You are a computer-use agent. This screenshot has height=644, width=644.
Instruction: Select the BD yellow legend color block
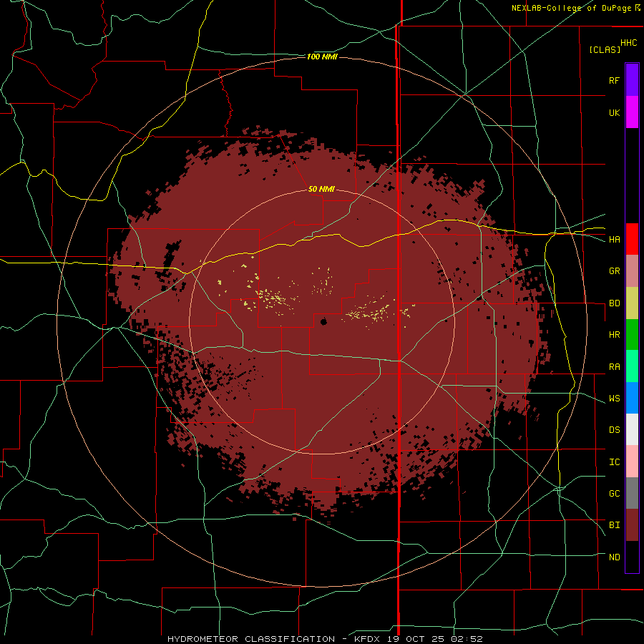(x=632, y=303)
